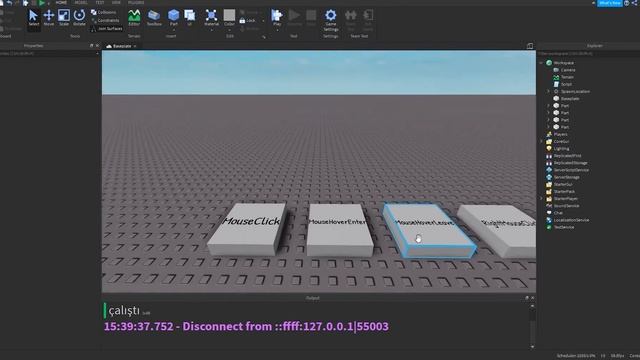This screenshot has width=640, height=360.
Task: Click the Output panel scroll-down arrow
Action: point(532,347)
